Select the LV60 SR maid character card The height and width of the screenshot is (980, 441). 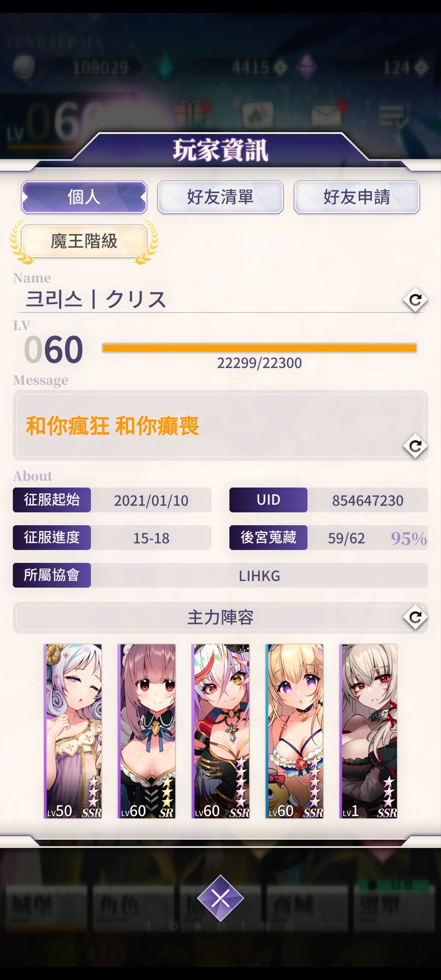147,731
